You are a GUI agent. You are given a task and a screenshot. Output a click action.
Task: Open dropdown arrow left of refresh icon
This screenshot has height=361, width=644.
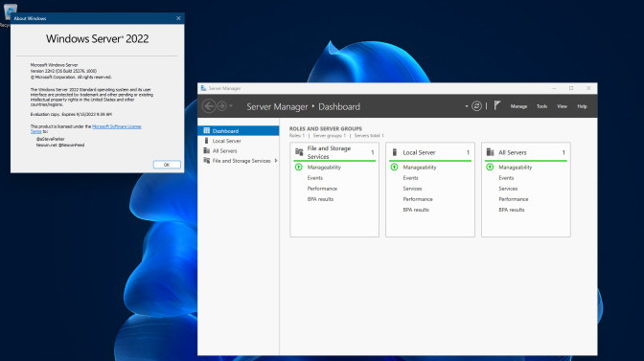pyautogui.click(x=467, y=106)
